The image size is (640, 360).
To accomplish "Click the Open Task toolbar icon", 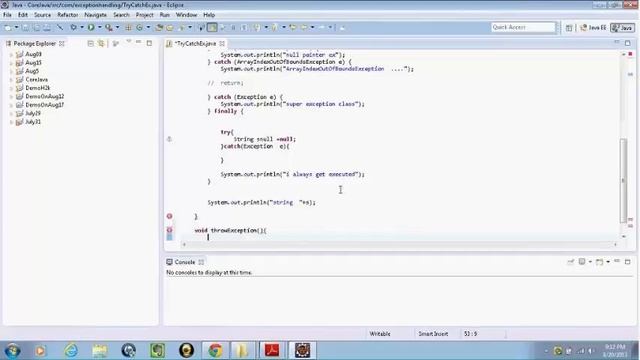I will pyautogui.click(x=170, y=27).
